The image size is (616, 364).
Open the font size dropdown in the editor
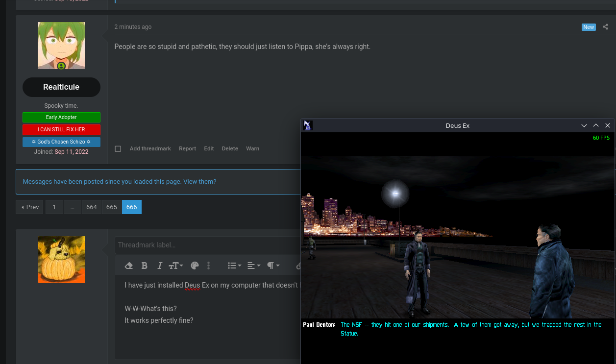tap(176, 266)
